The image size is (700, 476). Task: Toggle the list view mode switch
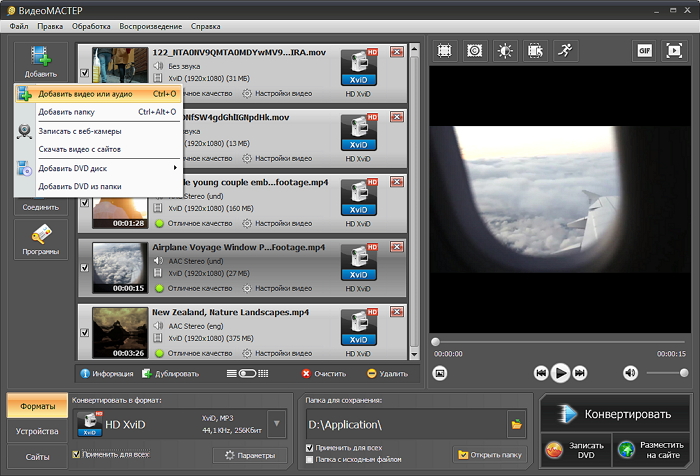click(x=247, y=373)
